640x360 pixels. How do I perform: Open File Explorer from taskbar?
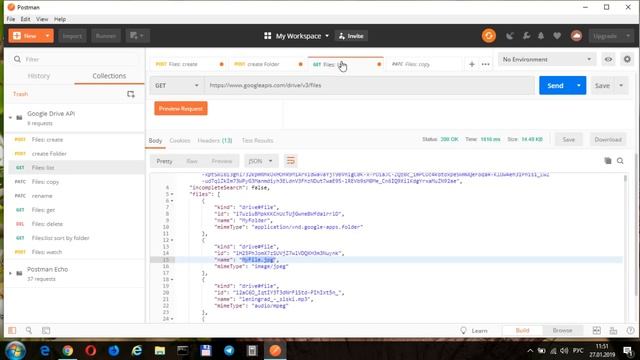click(160, 350)
